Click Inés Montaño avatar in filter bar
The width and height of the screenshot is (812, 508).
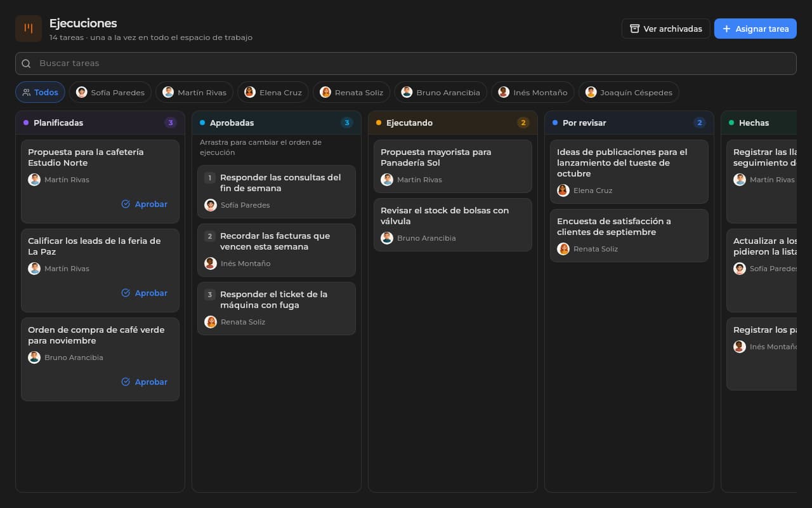(504, 92)
